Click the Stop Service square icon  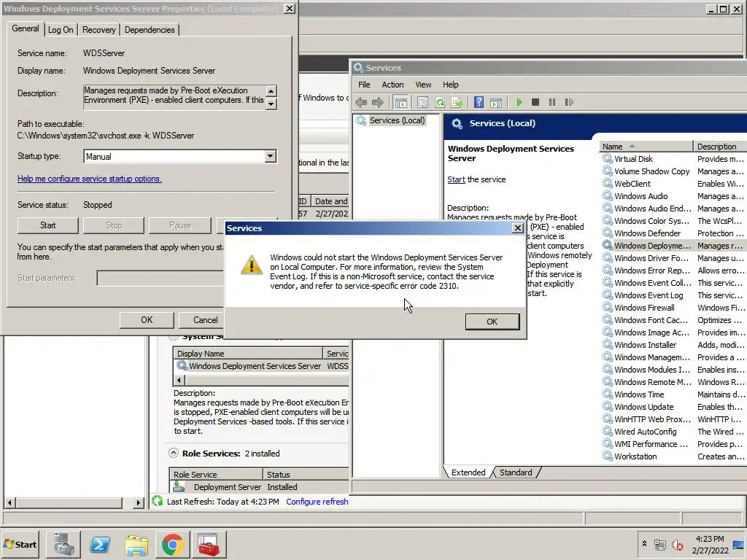click(x=535, y=102)
